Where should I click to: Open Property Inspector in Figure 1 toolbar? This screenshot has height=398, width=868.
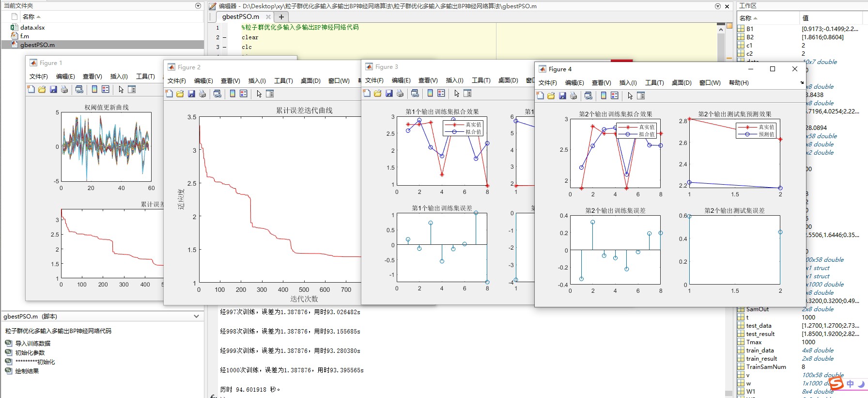132,89
